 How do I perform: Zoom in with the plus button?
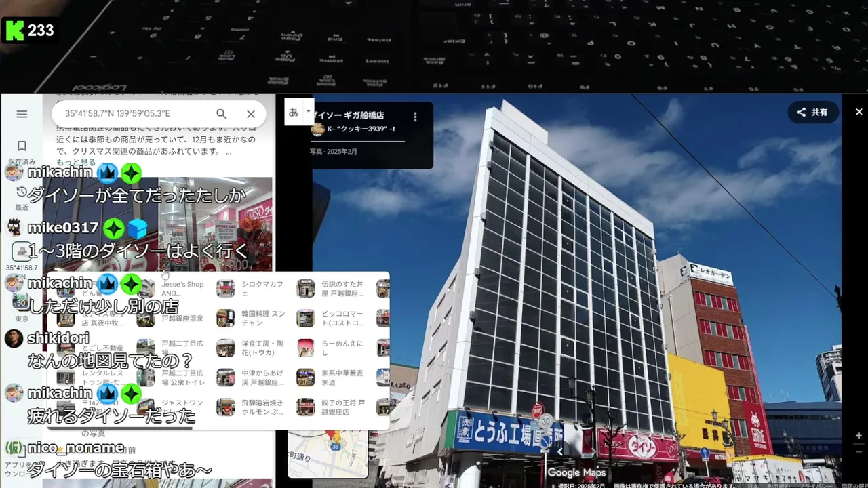(x=859, y=436)
